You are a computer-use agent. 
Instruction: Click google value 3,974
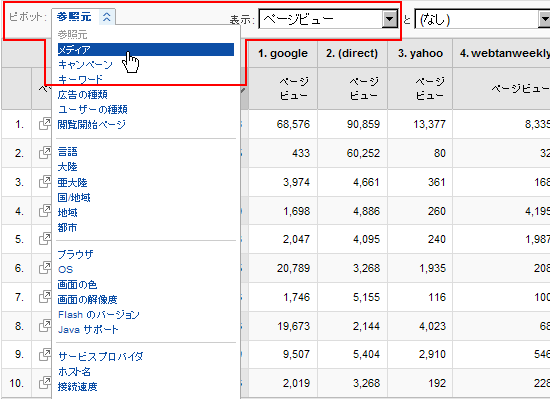tap(296, 182)
